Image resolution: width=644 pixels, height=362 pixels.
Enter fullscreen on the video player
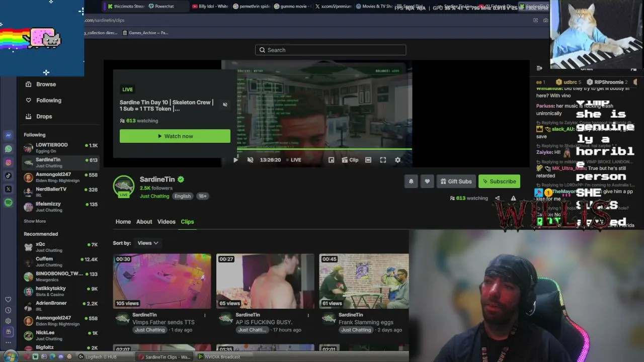point(383,160)
